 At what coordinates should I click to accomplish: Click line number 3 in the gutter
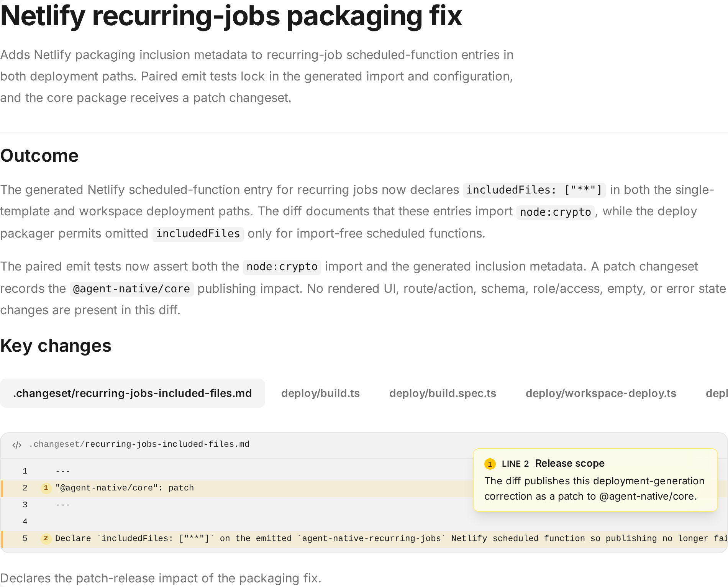tap(25, 505)
